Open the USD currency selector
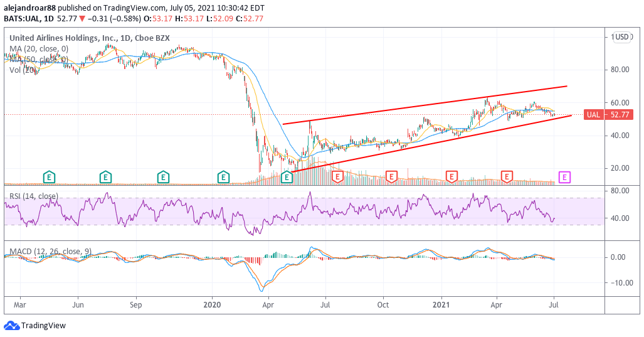This screenshot has height=337, width=644. pos(622,37)
